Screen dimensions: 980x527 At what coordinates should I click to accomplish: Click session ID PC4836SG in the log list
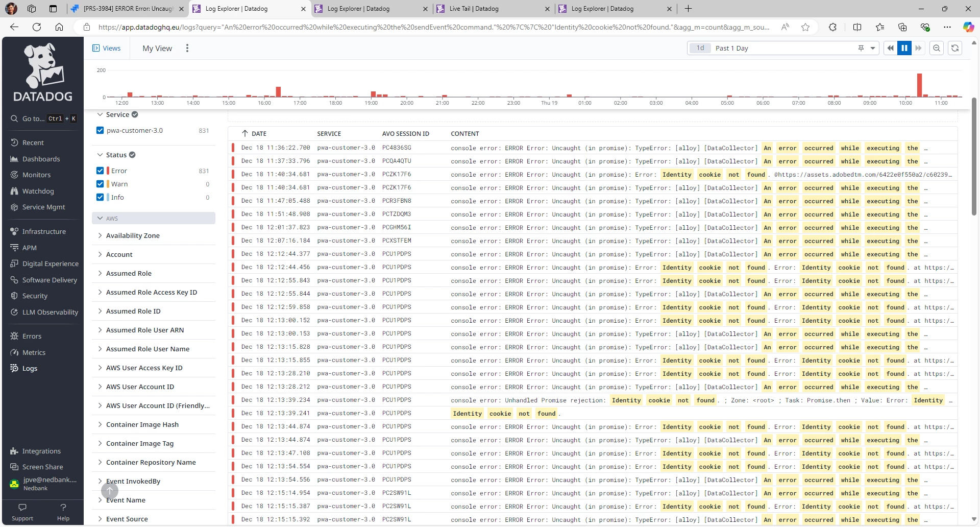pyautogui.click(x=397, y=148)
